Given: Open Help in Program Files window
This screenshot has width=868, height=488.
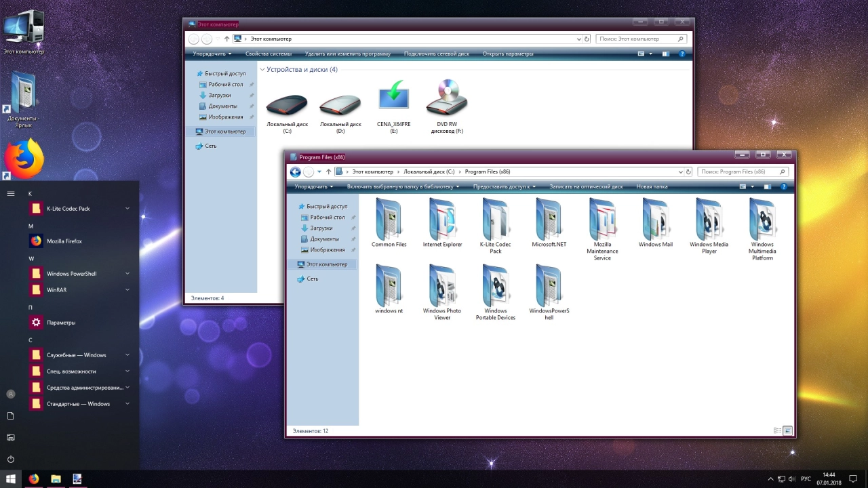Looking at the screenshot, I should [783, 186].
